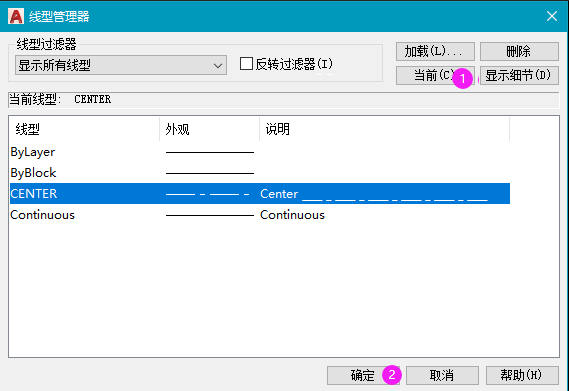
Task: Confirm with the 确定 button
Action: [x=363, y=375]
